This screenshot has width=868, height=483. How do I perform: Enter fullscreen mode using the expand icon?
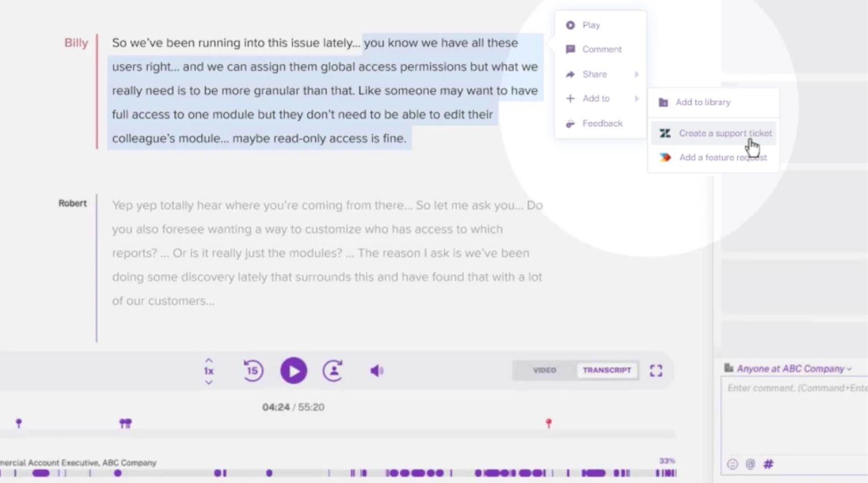click(656, 371)
